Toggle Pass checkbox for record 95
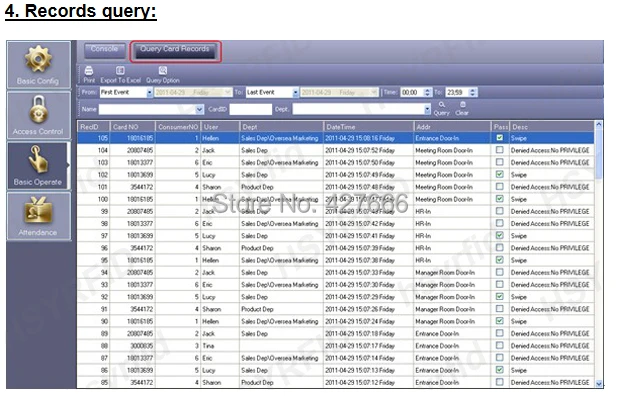Viewport: 618px width, 406px height. [x=499, y=260]
